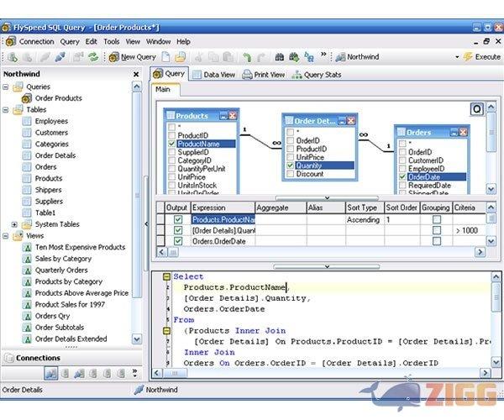Collapse the Select block fold marker
The width and height of the screenshot is (504, 420).
click(166, 276)
